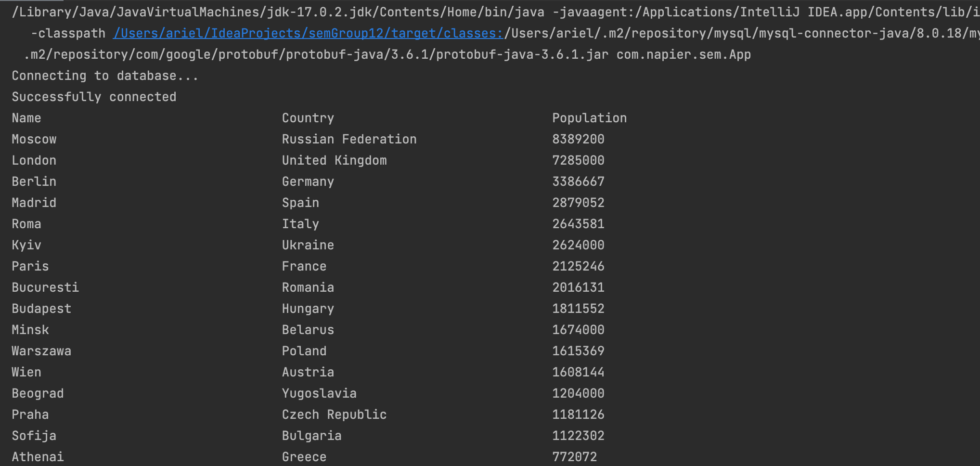Select the France country text
Viewport: 980px width, 466px height.
[x=304, y=266]
